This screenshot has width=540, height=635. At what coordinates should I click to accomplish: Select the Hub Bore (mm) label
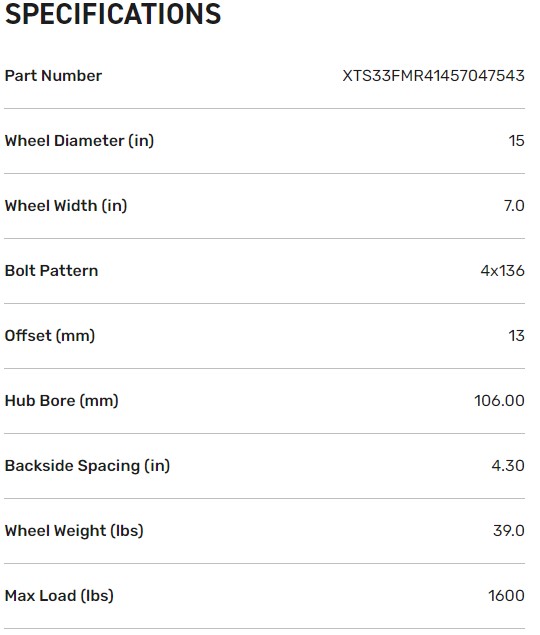62,401
